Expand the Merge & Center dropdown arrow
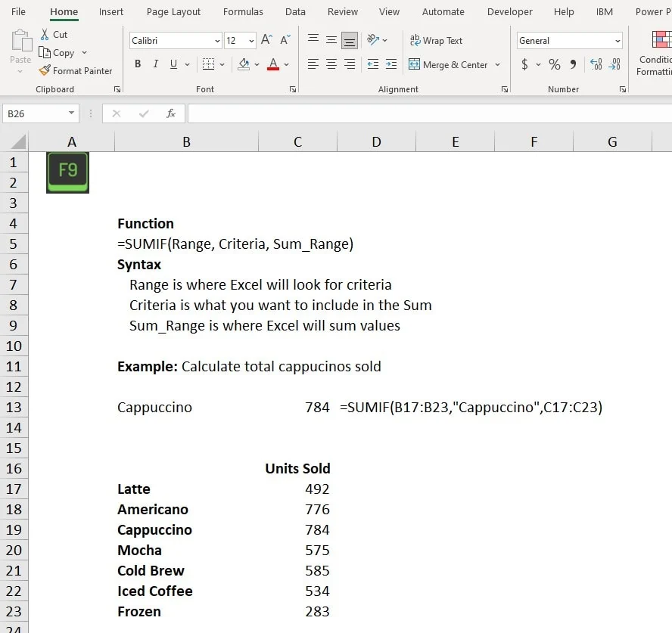 (x=497, y=65)
